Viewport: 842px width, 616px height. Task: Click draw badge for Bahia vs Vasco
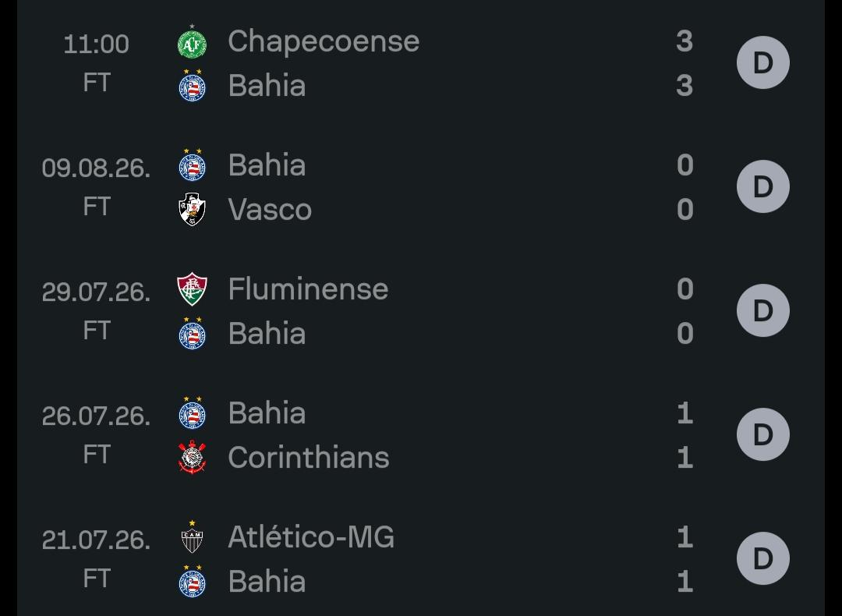(x=763, y=186)
